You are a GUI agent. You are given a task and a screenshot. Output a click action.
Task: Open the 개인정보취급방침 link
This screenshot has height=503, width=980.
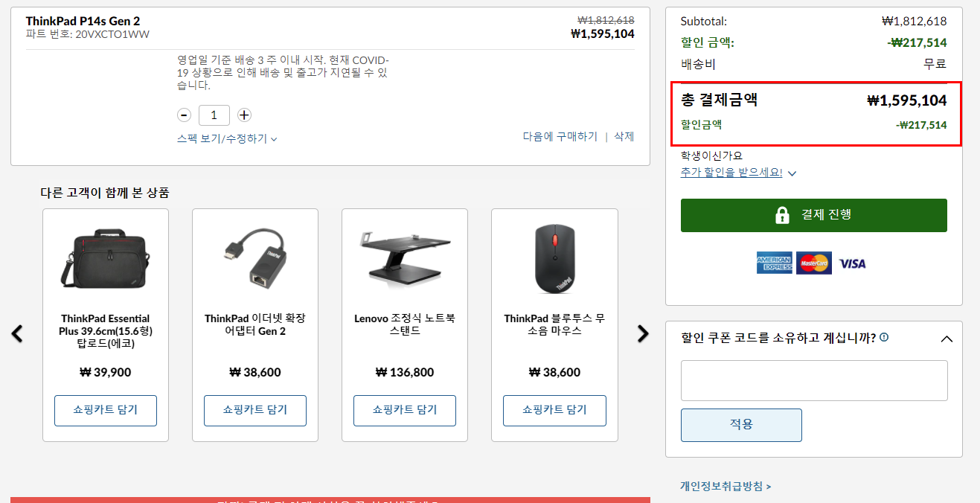[x=726, y=487]
